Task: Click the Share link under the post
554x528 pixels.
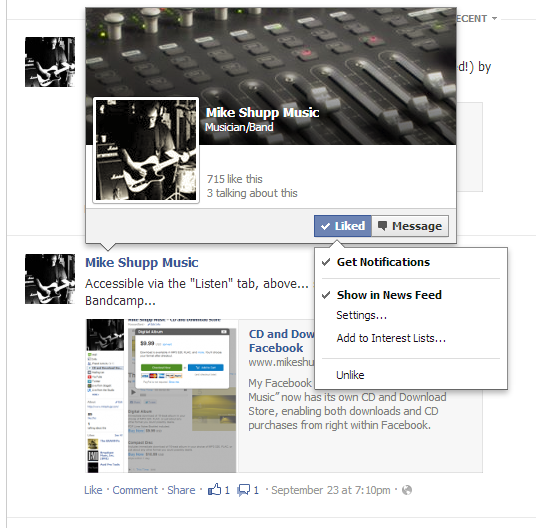Action: click(x=181, y=490)
